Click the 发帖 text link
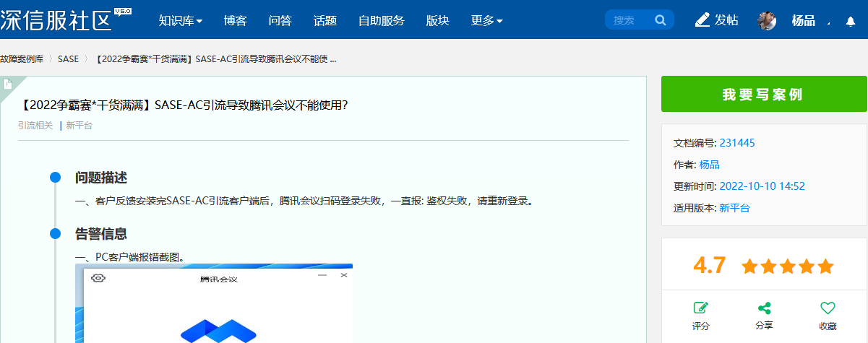The width and height of the screenshot is (868, 343). [727, 20]
